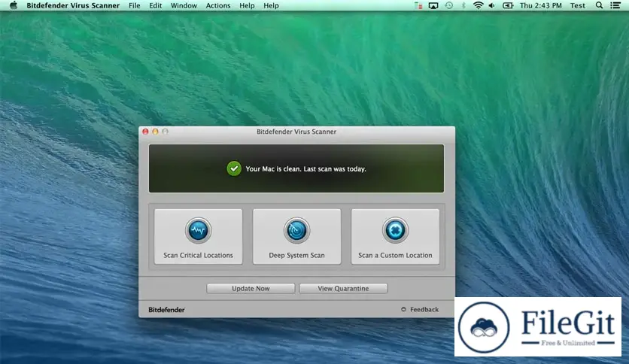This screenshot has width=629, height=364.
Task: Close the Bitdefender Virus Scanner window
Action: click(146, 132)
